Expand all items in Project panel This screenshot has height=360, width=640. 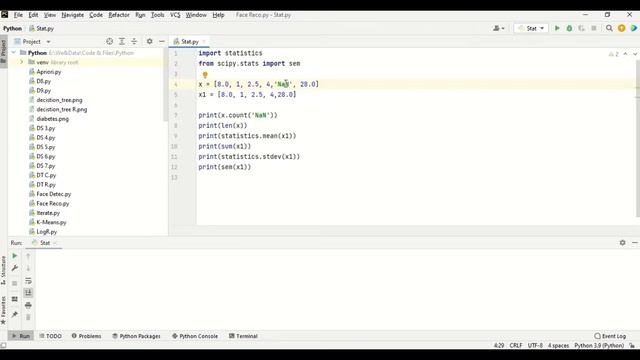pos(122,41)
